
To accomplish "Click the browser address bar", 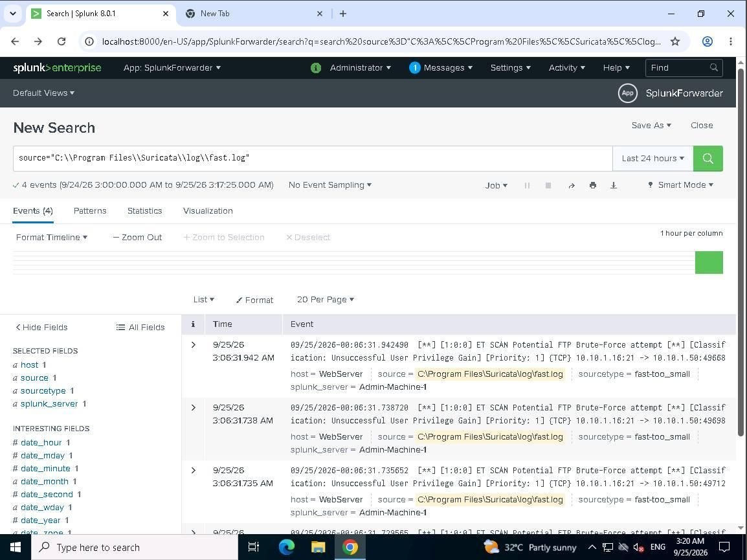I will coord(381,41).
